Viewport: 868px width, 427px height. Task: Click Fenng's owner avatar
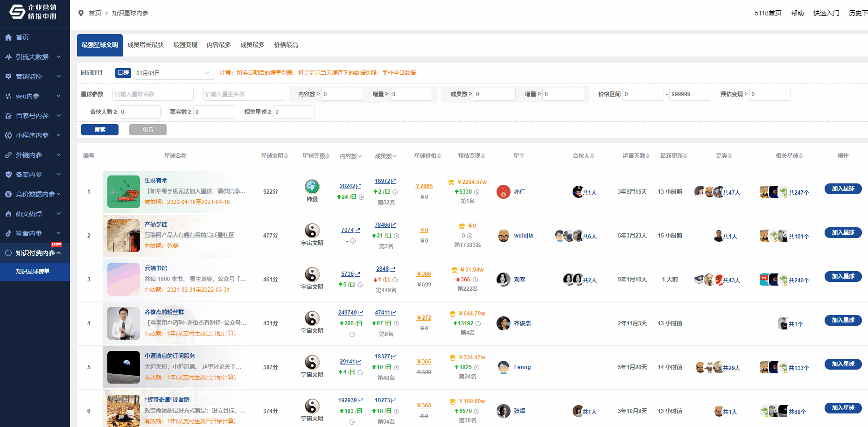[x=504, y=367]
